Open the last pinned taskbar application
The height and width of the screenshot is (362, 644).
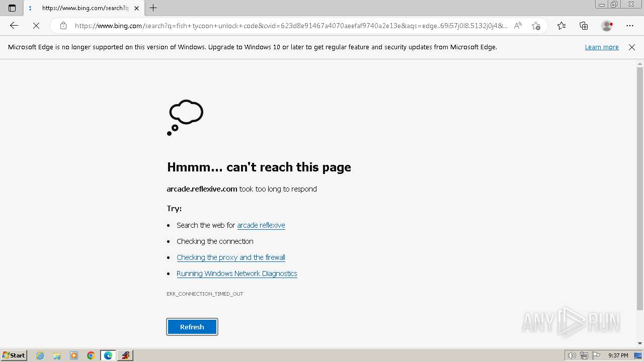tap(125, 355)
